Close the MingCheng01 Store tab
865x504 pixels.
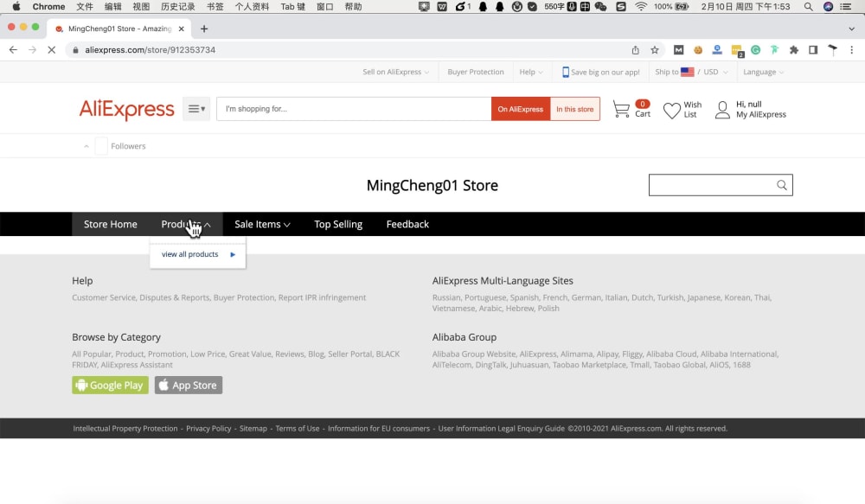[181, 29]
